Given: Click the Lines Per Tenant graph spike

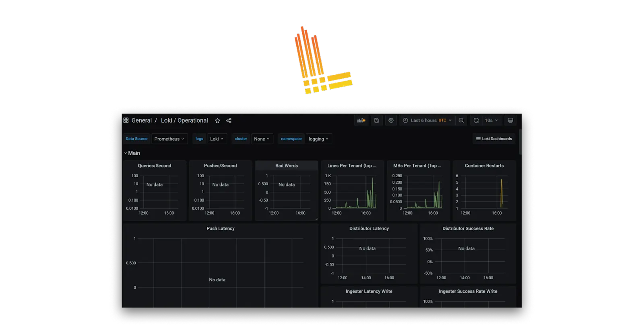Looking at the screenshot, I should 372,192.
